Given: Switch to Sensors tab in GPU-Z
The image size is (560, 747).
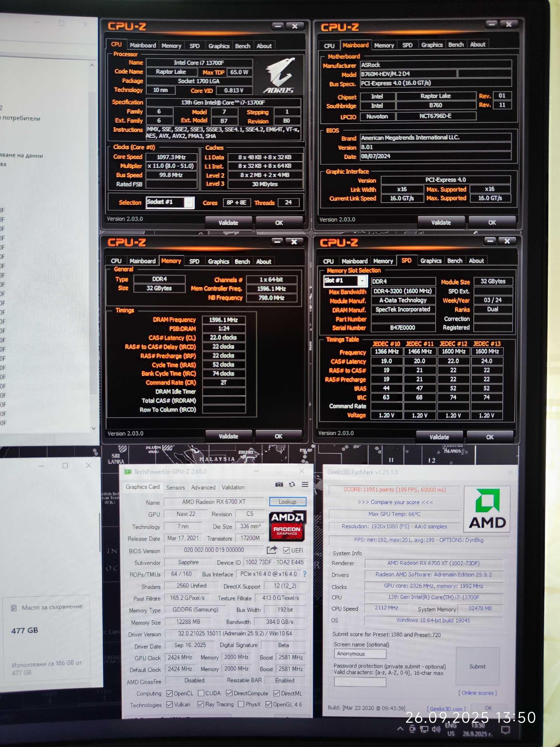Looking at the screenshot, I should [175, 487].
